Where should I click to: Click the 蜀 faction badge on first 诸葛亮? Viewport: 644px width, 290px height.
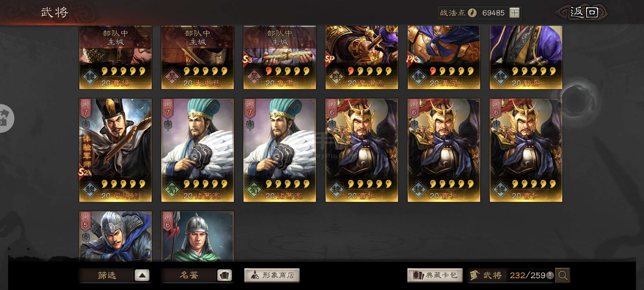[x=172, y=190]
